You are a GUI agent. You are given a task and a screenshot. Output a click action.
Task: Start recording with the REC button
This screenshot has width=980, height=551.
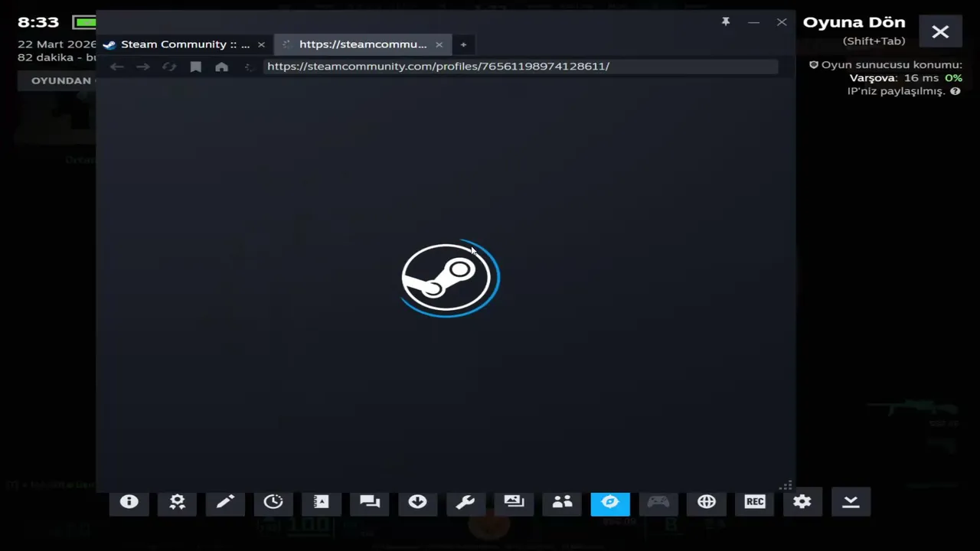[755, 502]
